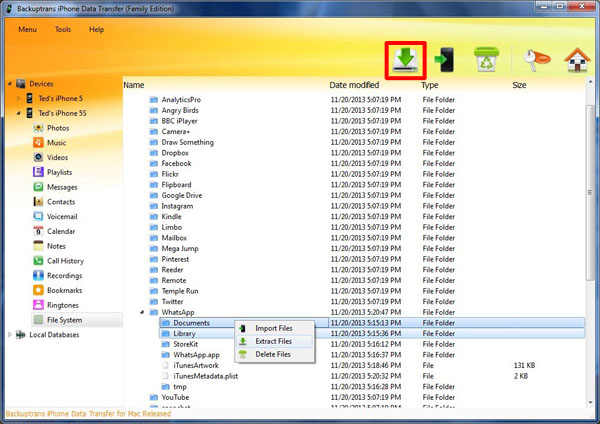Select Ted's iPhone 5S device

click(62, 113)
